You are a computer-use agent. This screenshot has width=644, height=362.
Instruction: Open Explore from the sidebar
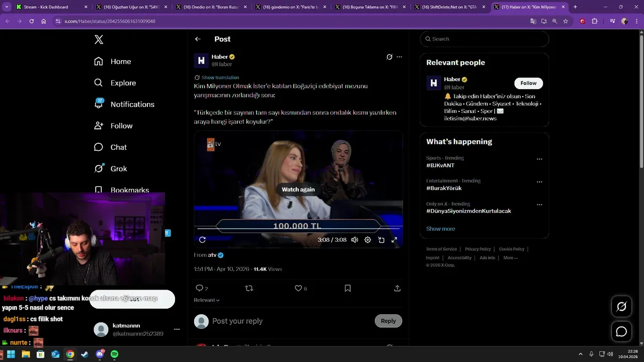[115, 83]
